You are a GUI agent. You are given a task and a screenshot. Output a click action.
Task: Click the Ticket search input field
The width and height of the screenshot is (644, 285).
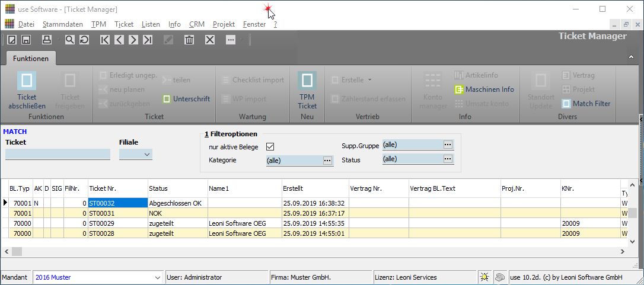(58, 154)
